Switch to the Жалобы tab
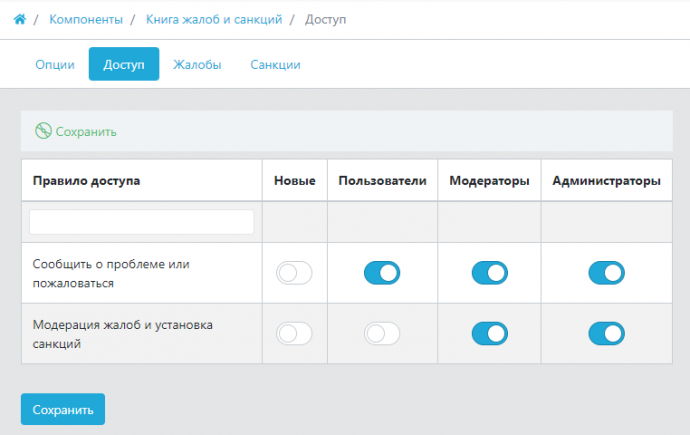Image resolution: width=690 pixels, height=435 pixels. [197, 65]
